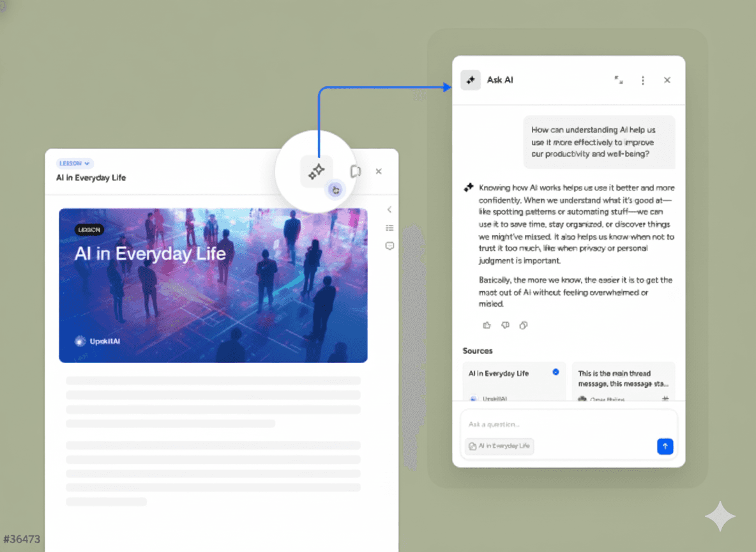
Task: Give thumbs down to the AI answer
Action: 505,325
